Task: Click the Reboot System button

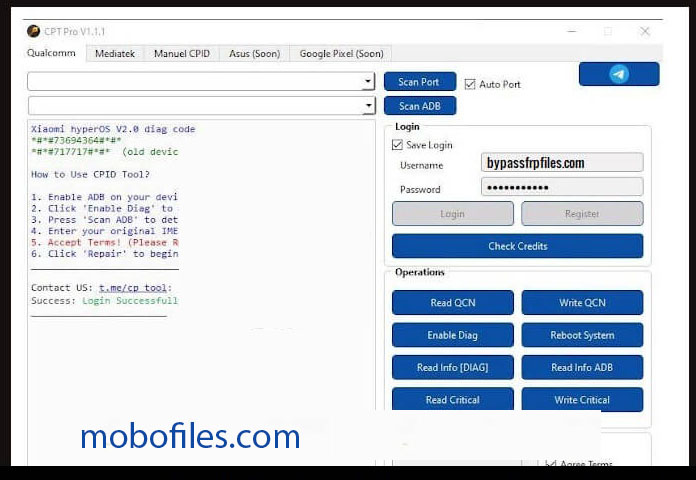Action: pos(582,335)
